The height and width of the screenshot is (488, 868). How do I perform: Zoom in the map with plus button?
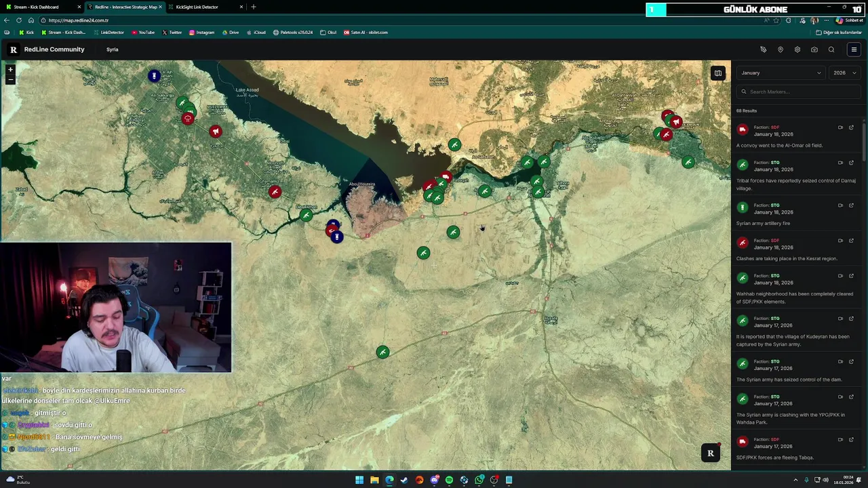coord(10,69)
